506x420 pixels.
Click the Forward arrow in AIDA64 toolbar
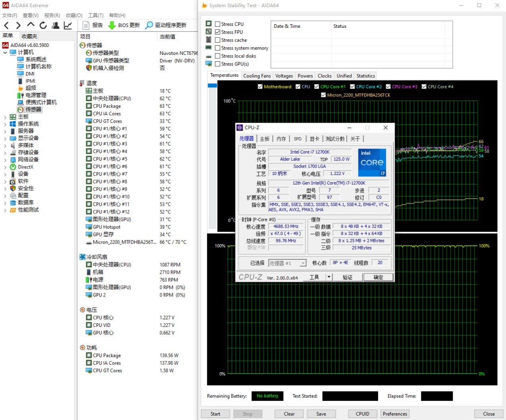[18, 25]
